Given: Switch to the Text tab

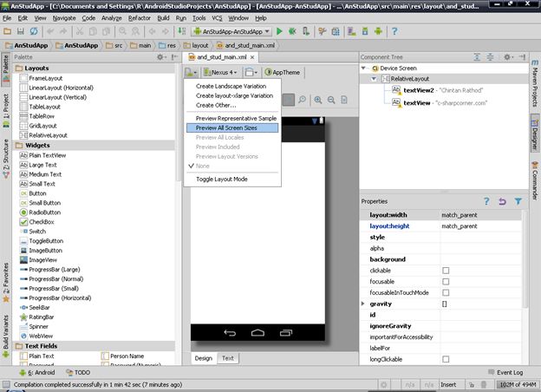Looking at the screenshot, I should tap(228, 358).
